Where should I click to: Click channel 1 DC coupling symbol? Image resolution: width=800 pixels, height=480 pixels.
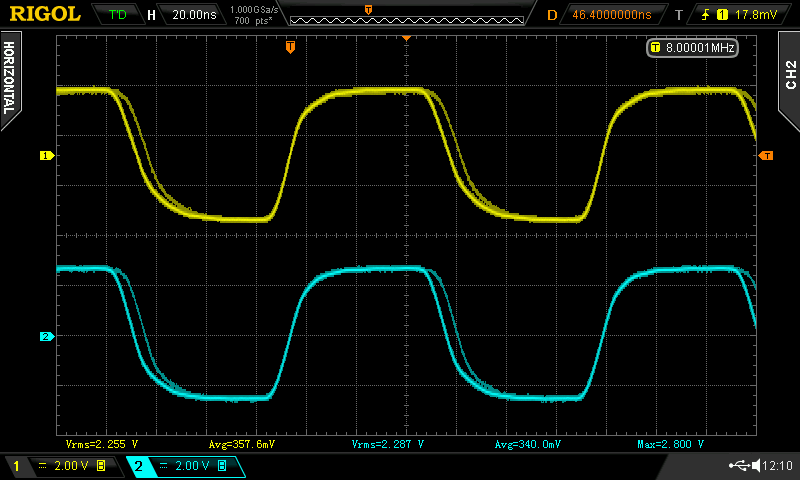(x=42, y=466)
